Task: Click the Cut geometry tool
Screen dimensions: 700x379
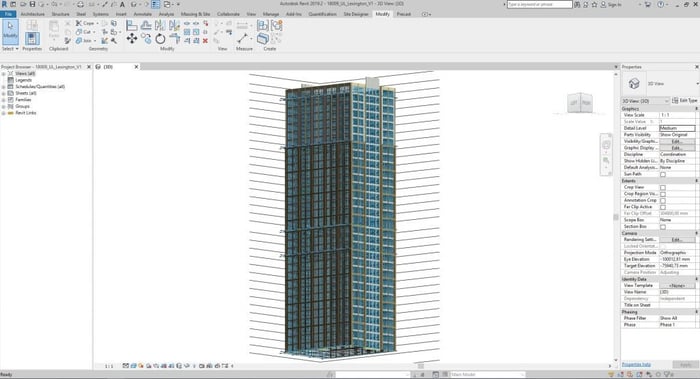Action: [x=85, y=32]
